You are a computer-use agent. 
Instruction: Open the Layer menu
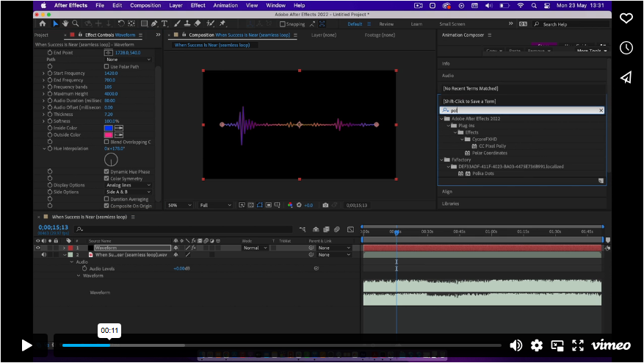tap(176, 5)
